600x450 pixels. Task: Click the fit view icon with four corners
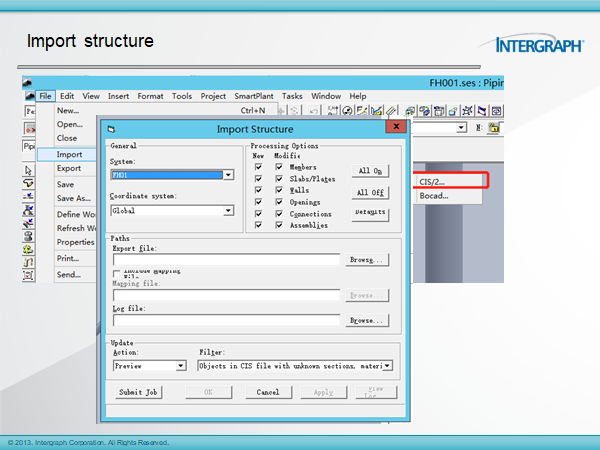(468, 111)
